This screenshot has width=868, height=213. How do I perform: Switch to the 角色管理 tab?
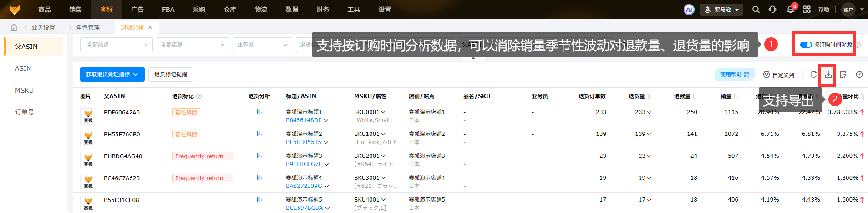pyautogui.click(x=88, y=27)
